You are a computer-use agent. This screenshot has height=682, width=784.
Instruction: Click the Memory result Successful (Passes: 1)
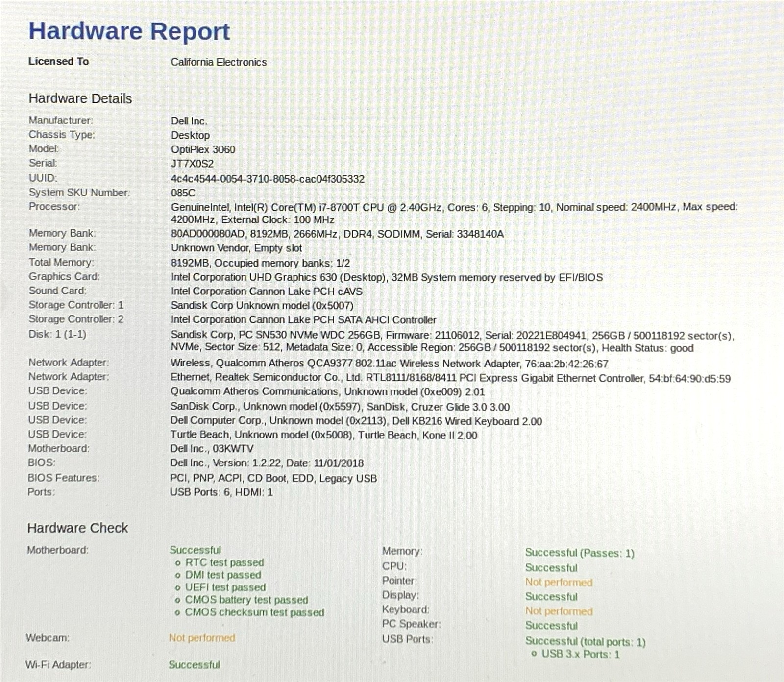click(x=580, y=553)
